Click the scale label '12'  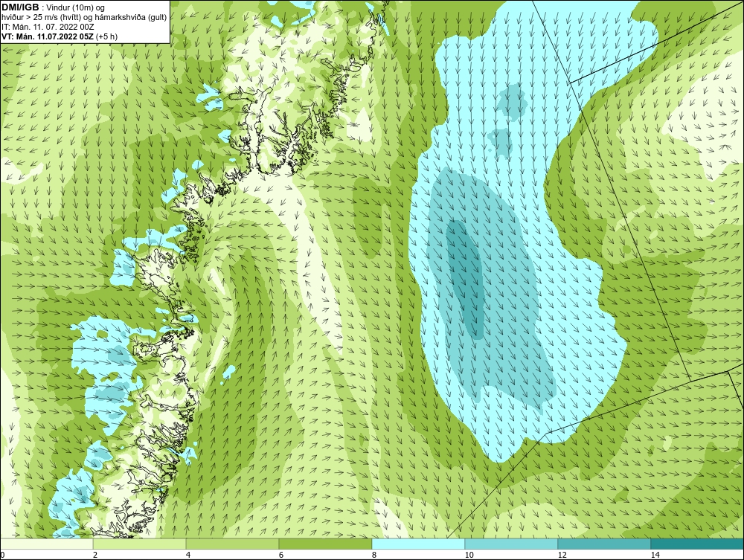tap(562, 556)
